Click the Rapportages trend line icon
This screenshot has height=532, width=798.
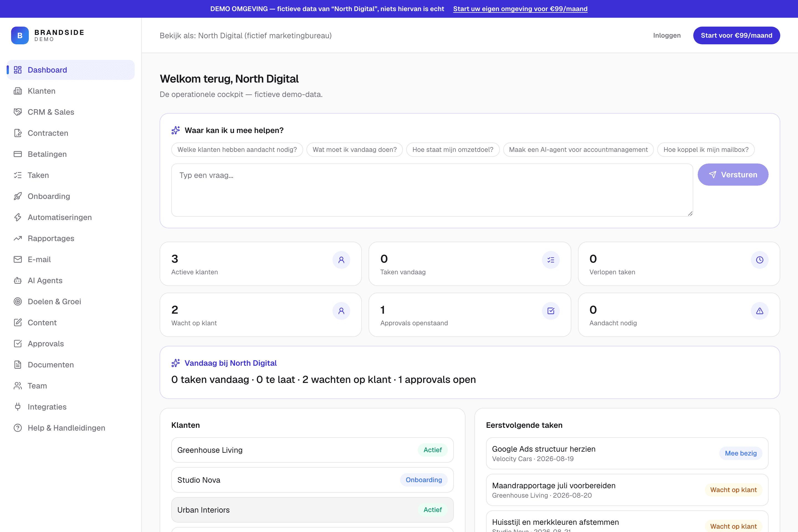pos(18,238)
